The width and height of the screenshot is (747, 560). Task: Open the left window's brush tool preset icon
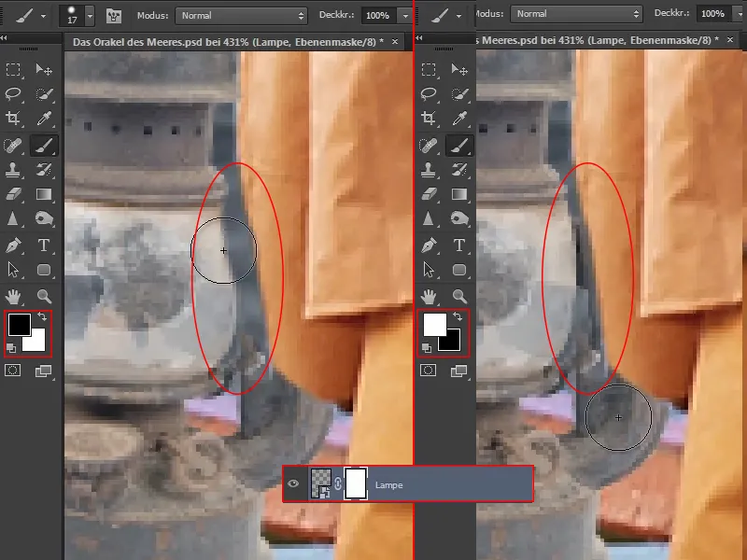click(x=24, y=16)
